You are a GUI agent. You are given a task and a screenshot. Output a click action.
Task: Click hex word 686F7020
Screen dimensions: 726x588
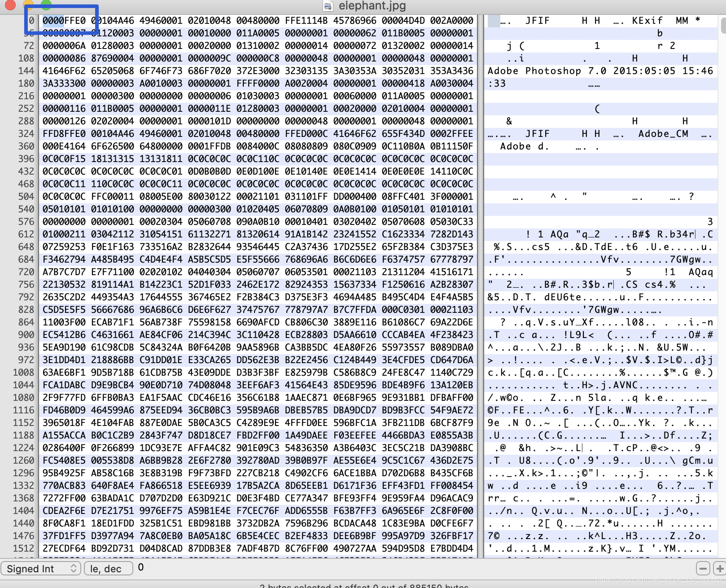(209, 71)
